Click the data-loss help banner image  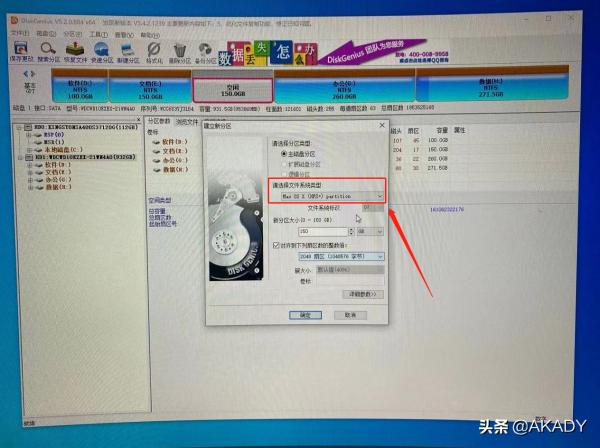coord(268,53)
